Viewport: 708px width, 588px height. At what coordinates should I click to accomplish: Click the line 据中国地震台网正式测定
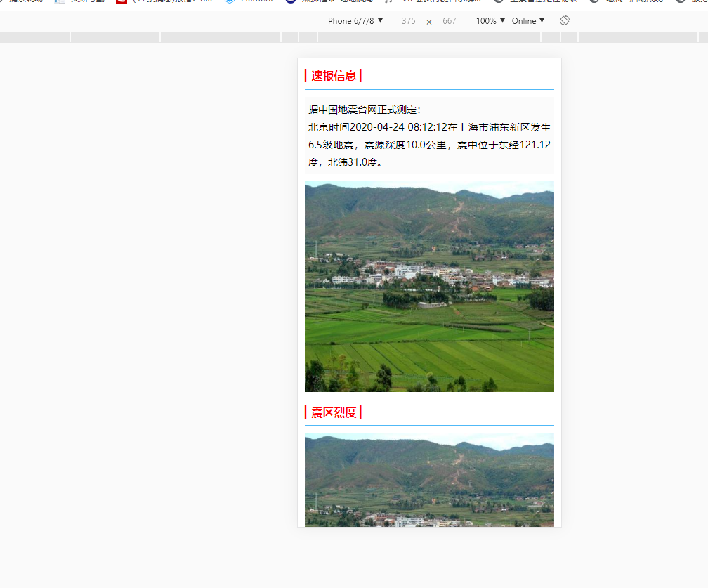coord(365,110)
